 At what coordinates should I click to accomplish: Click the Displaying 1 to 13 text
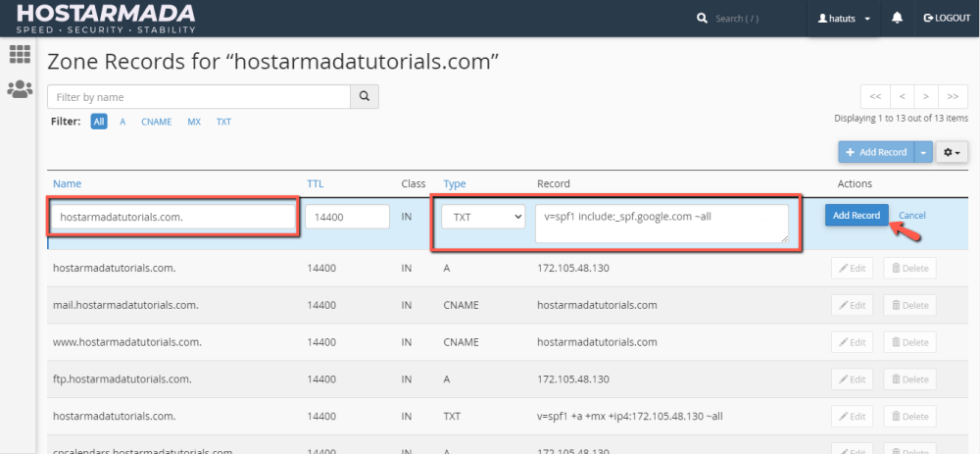tap(902, 118)
